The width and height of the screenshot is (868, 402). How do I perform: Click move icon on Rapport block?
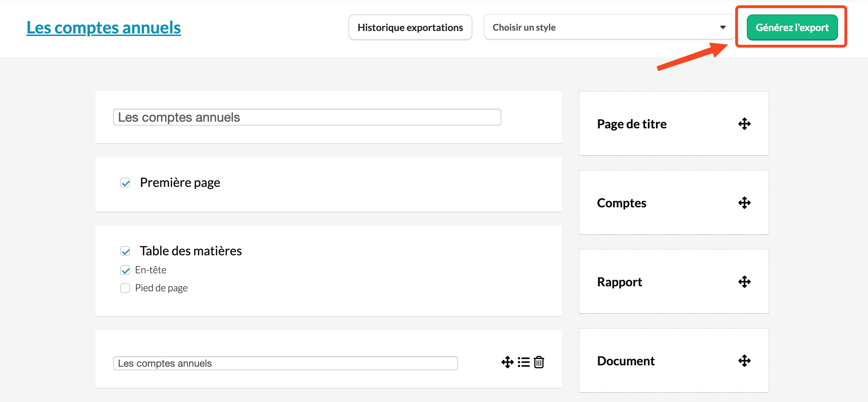[x=744, y=282]
